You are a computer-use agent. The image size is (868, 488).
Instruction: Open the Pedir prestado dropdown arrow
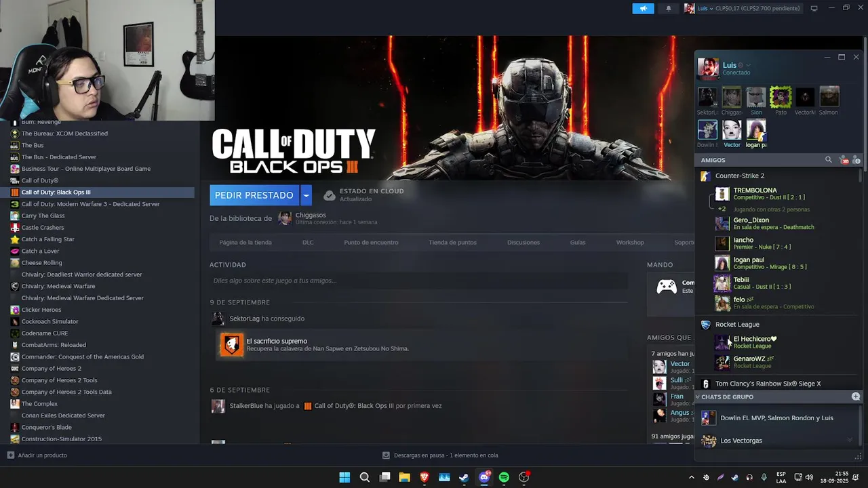[x=306, y=195]
